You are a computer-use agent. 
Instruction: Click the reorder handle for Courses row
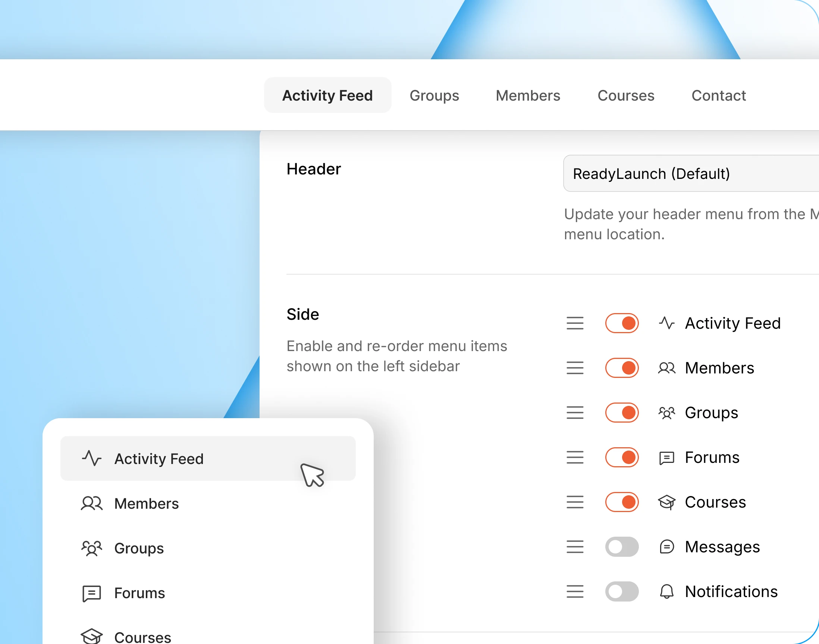575,502
